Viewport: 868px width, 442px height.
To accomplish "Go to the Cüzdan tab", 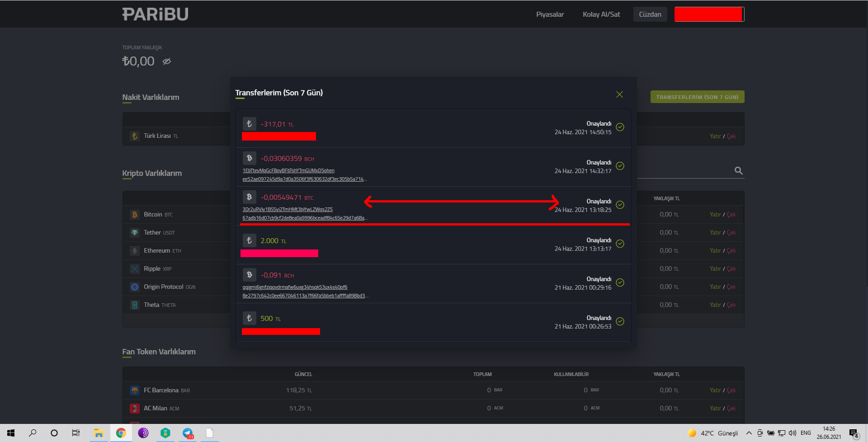I will click(650, 14).
